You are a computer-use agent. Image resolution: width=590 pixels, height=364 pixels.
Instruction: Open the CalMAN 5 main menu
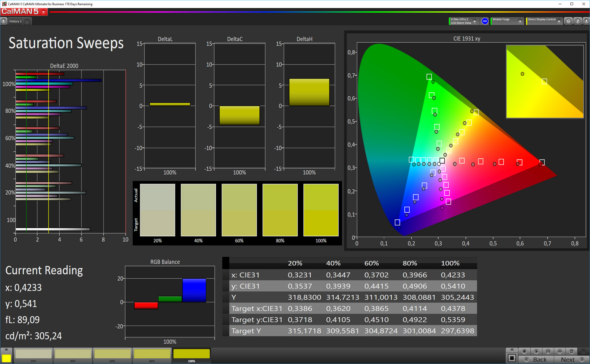44,12
